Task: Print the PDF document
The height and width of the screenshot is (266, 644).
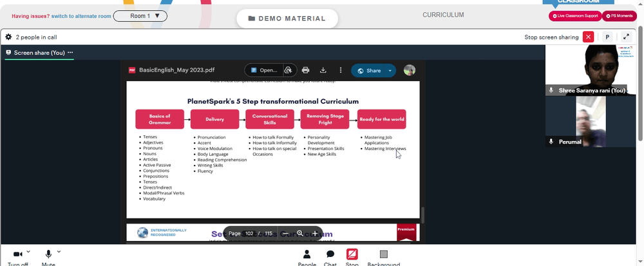Action: 305,70
